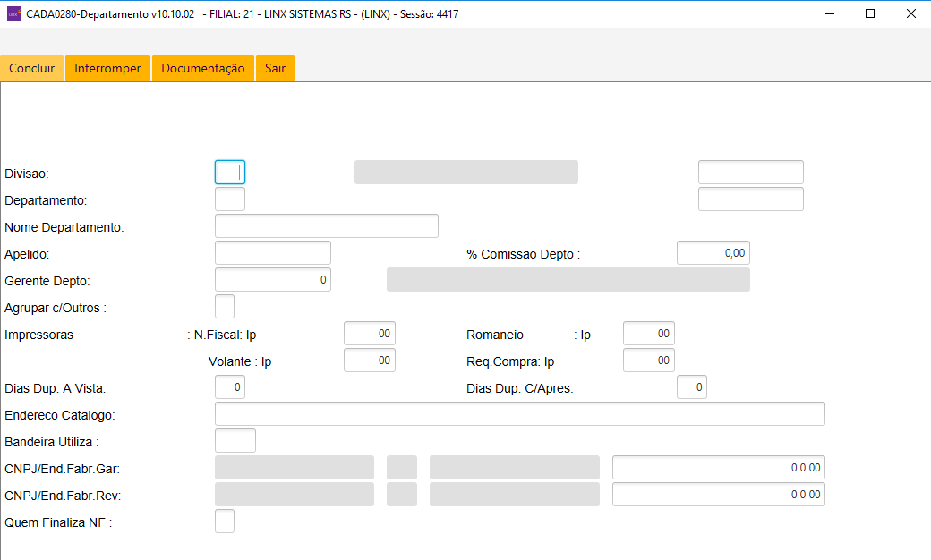Click the Linx app icon in title bar
931x560 pixels.
point(13,13)
